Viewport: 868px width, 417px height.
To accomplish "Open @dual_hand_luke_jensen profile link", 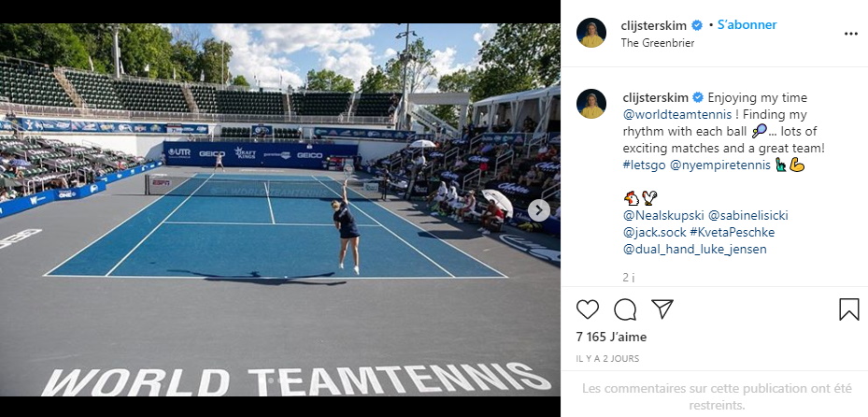I will click(x=695, y=250).
